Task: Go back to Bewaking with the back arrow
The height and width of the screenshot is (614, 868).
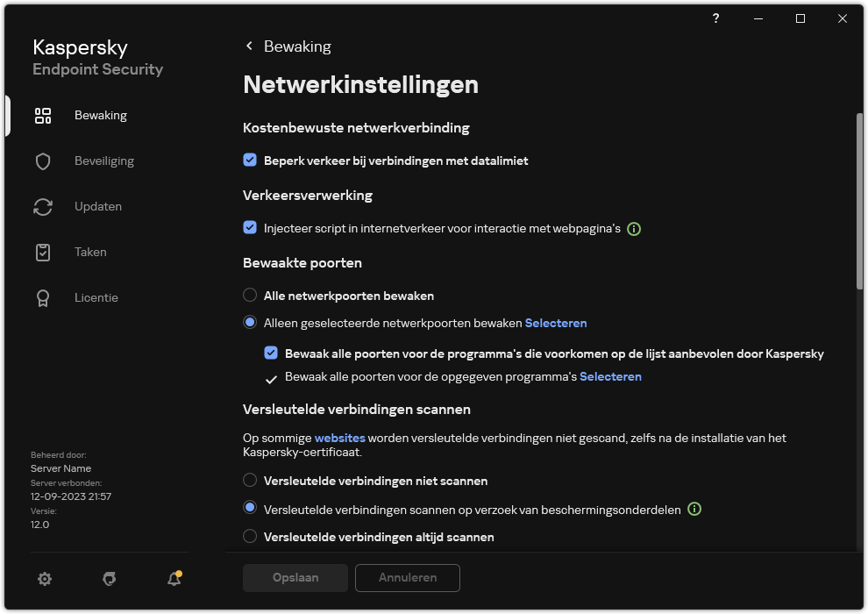Action: (x=249, y=46)
